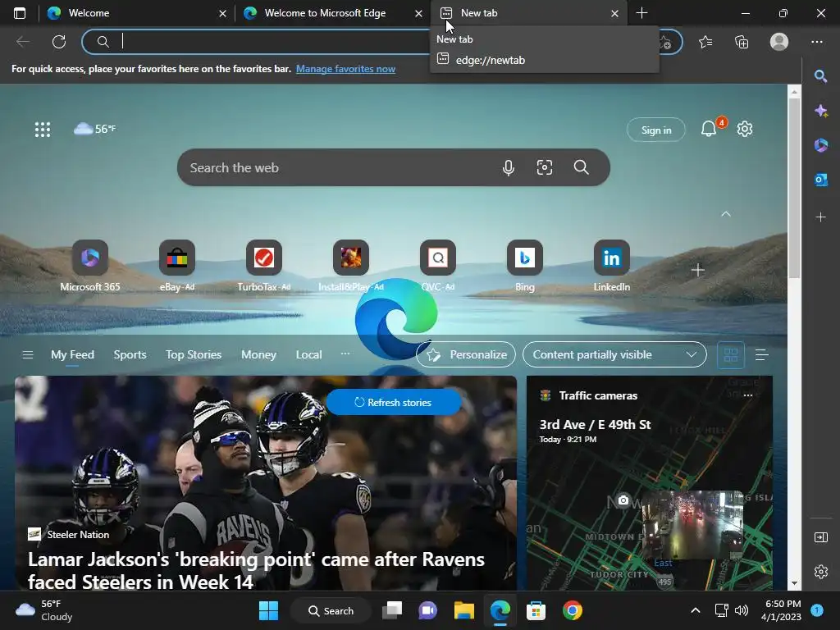Select the Money feed tab
This screenshot has height=630, width=840.
(x=258, y=354)
